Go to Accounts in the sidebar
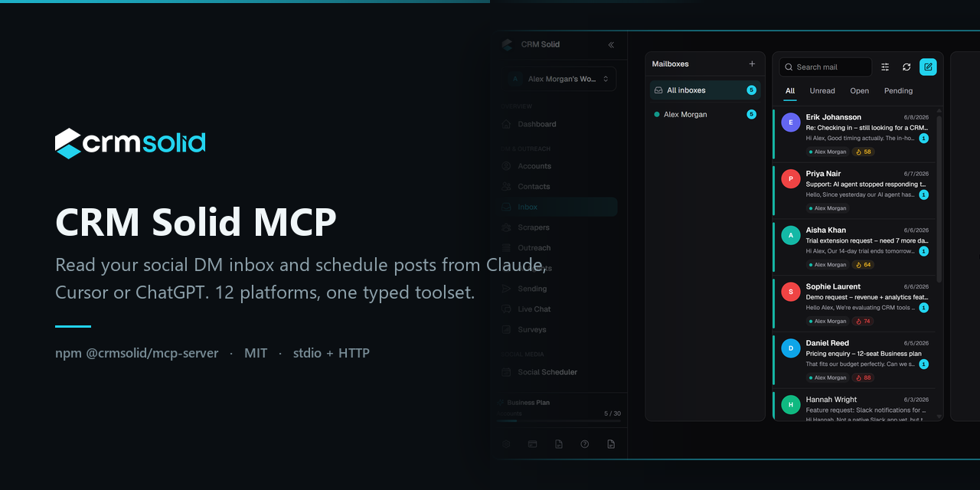The image size is (980, 490). coord(558,166)
